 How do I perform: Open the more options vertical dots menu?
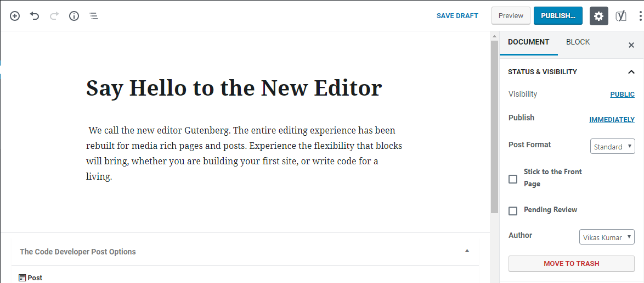tap(640, 16)
